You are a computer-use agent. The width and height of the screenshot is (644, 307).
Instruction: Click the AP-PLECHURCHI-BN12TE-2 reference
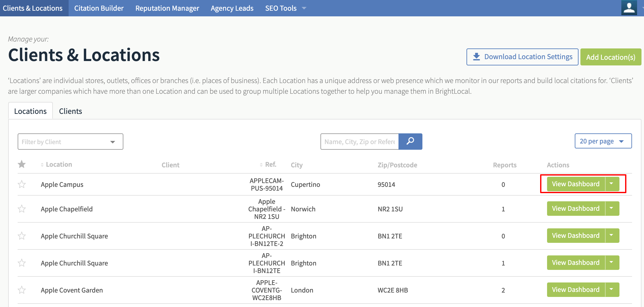click(x=267, y=236)
